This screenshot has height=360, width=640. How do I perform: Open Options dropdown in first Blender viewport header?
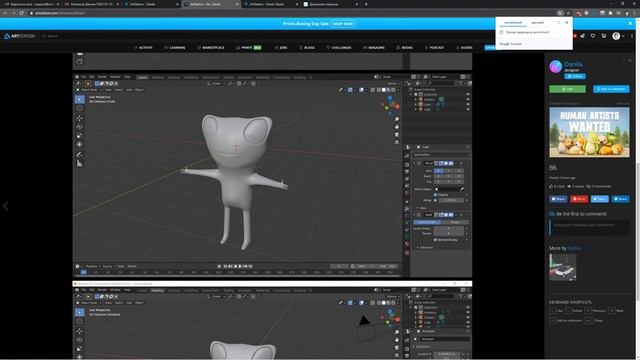point(393,83)
